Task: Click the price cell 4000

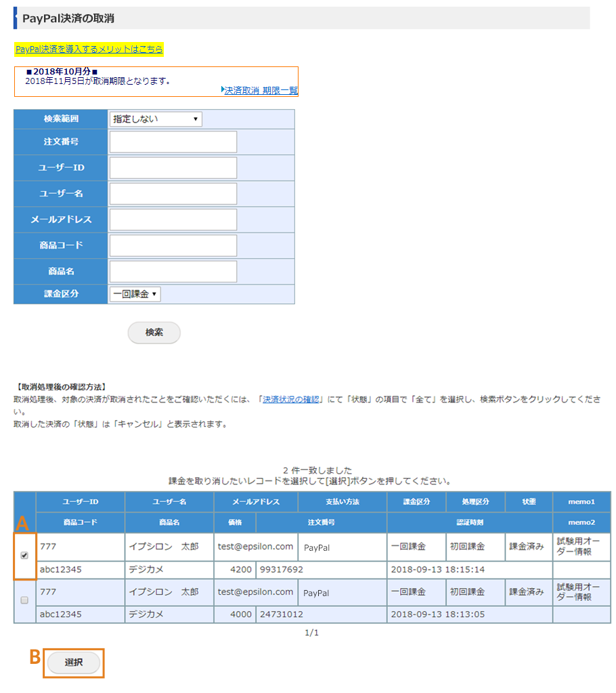Action: click(x=235, y=614)
